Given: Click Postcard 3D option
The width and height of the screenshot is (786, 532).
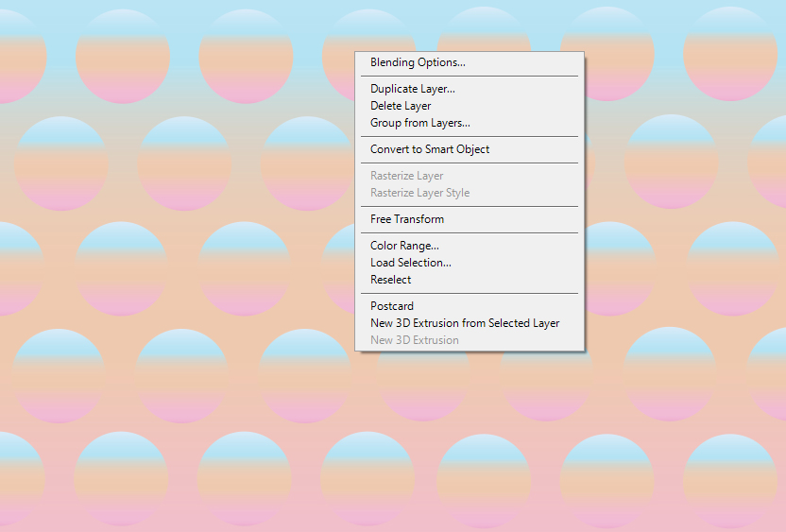Looking at the screenshot, I should pyautogui.click(x=470, y=306).
